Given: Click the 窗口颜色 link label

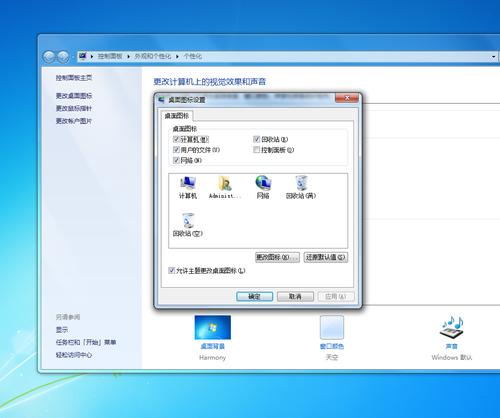Looking at the screenshot, I should point(332,346).
